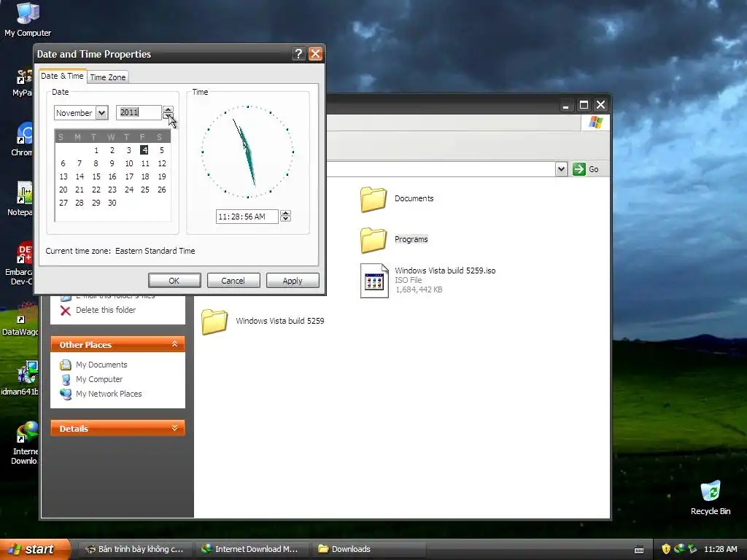Select day 9 in the calendar

click(x=112, y=163)
